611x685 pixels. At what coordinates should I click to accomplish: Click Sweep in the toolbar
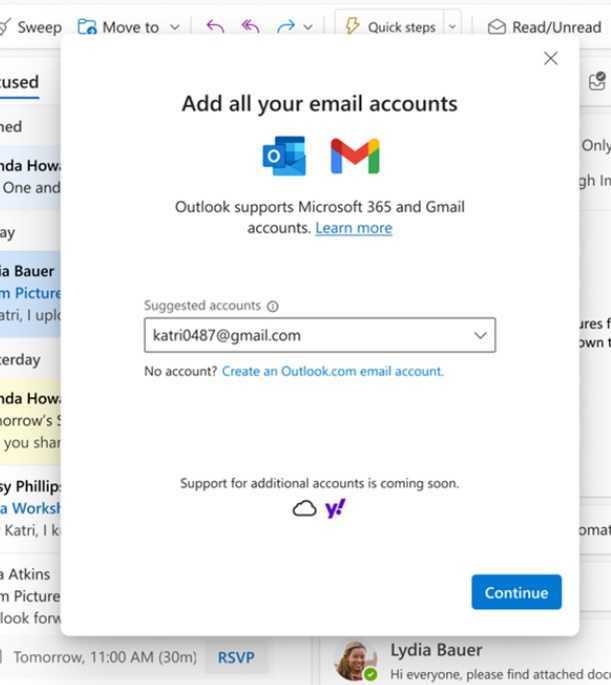pyautogui.click(x=31, y=27)
